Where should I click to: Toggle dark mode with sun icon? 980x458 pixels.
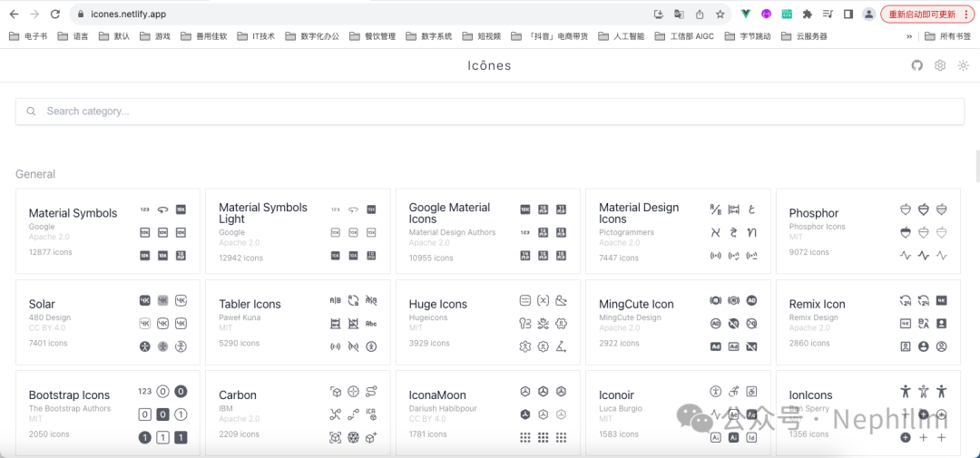[963, 65]
